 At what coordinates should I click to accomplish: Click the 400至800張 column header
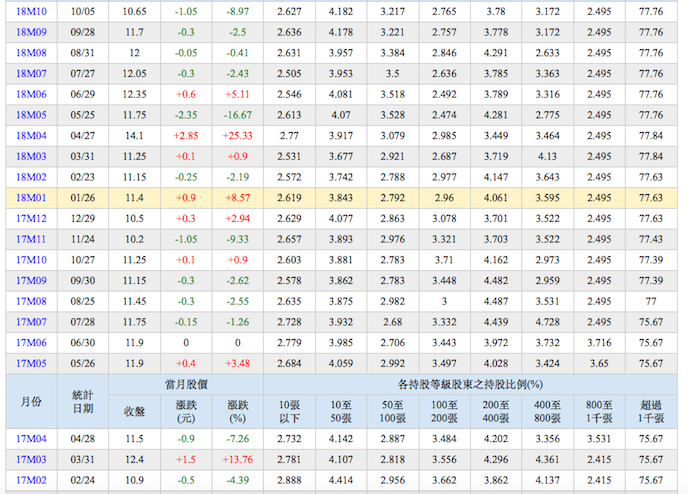pyautogui.click(x=548, y=412)
